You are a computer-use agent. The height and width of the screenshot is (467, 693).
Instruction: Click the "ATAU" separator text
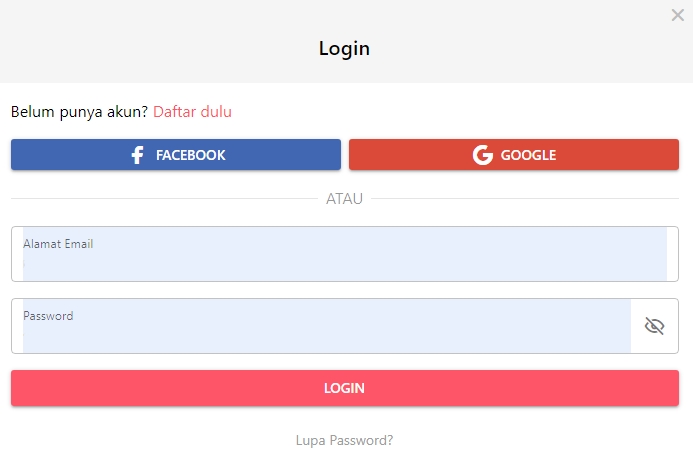tap(345, 199)
